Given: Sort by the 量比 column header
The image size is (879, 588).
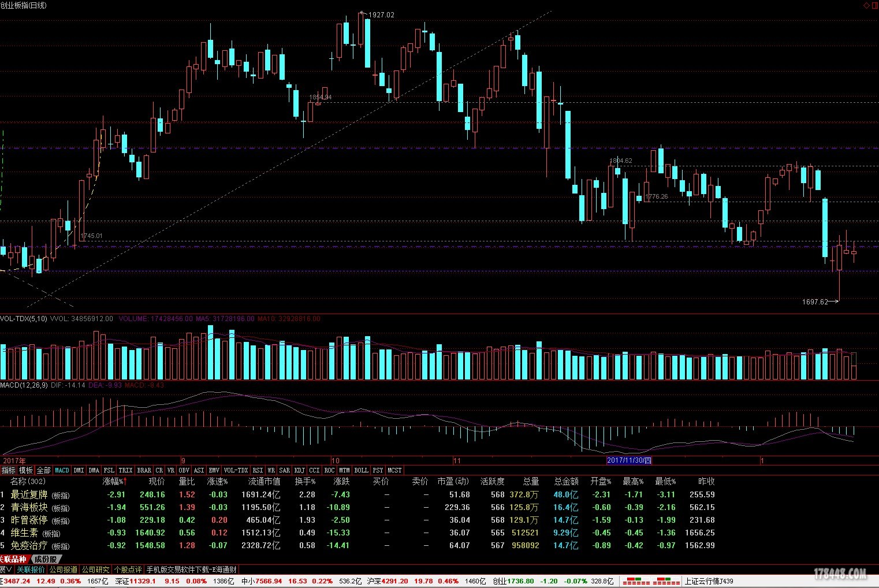Looking at the screenshot, I should pos(187,481).
